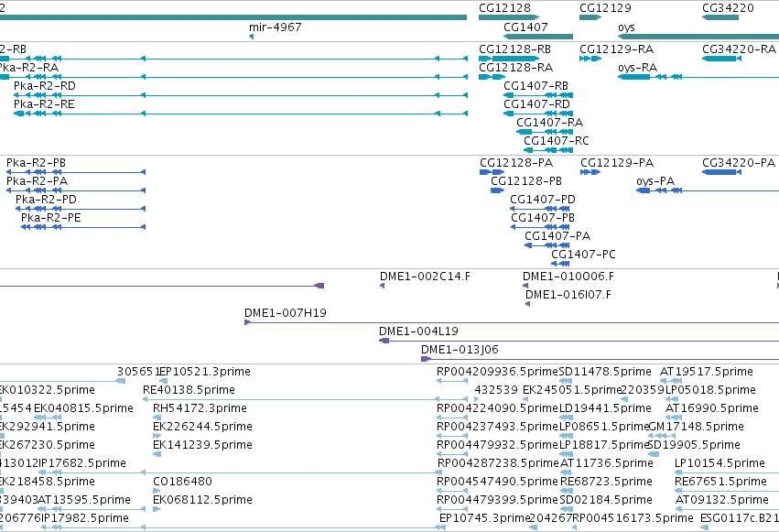779x532 pixels.
Task: Click the RE68723.5prime EST label
Action: [606, 482]
